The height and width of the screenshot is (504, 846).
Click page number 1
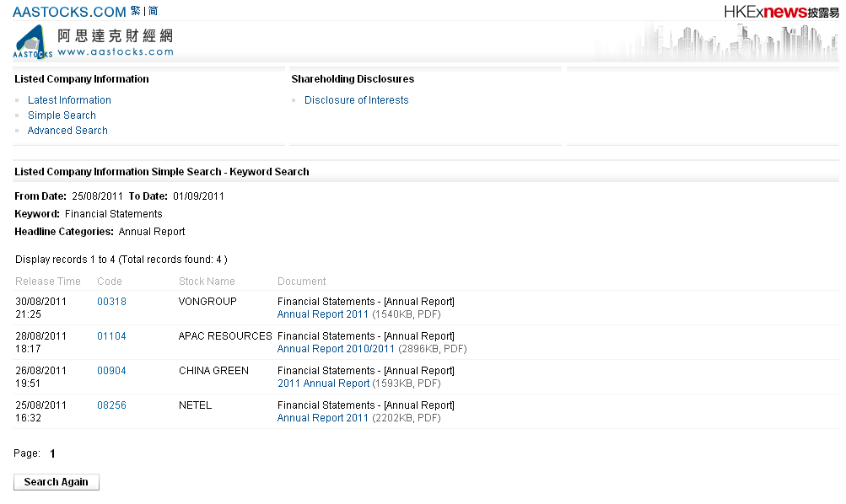coord(52,454)
